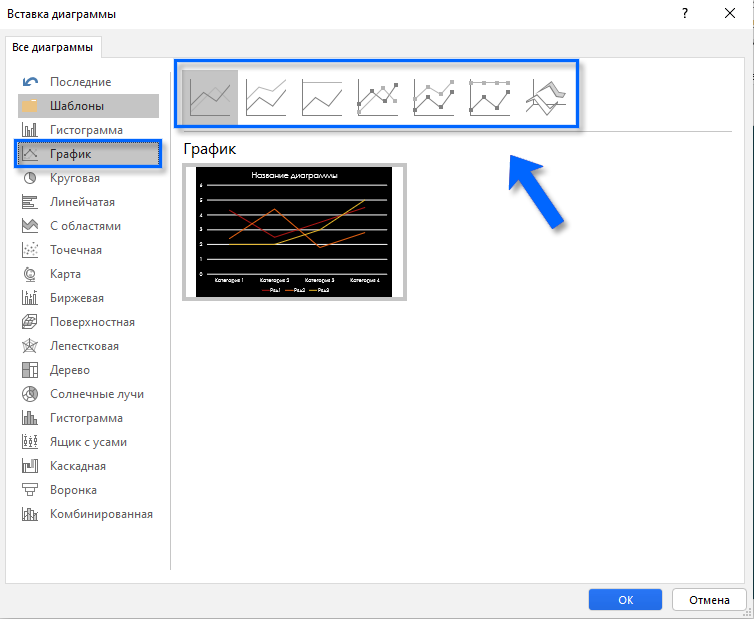754x619 pixels.
Task: Select the line with markers subtype
Action: (x=378, y=97)
